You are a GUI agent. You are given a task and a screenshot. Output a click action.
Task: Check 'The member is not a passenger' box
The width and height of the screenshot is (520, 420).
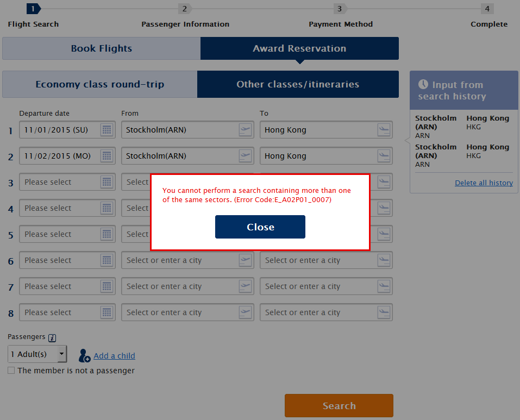(11, 371)
